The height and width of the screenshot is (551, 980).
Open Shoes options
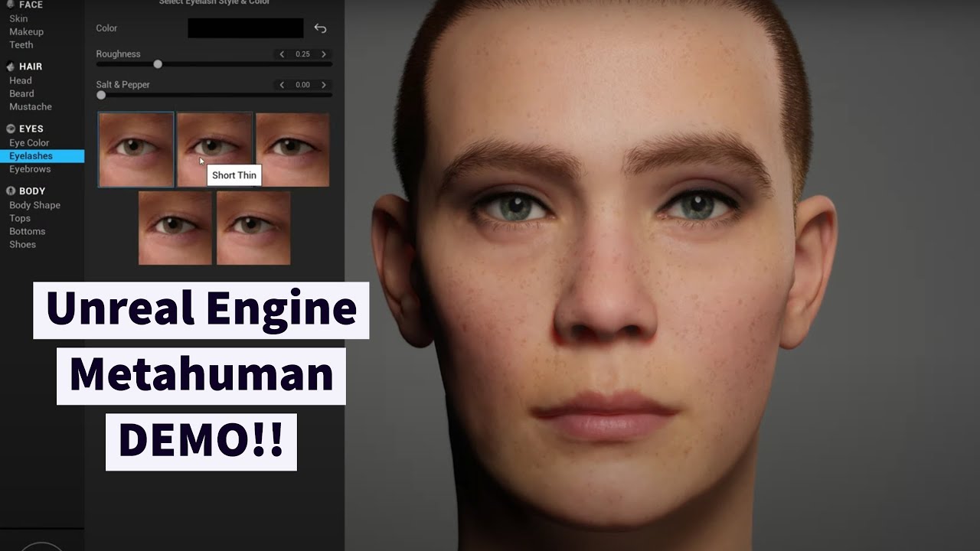pyautogui.click(x=22, y=244)
